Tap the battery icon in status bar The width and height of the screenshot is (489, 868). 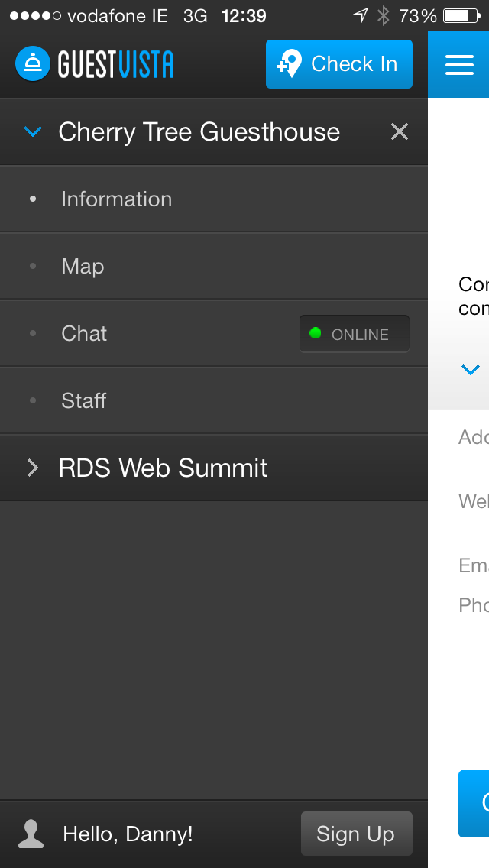[x=461, y=16]
